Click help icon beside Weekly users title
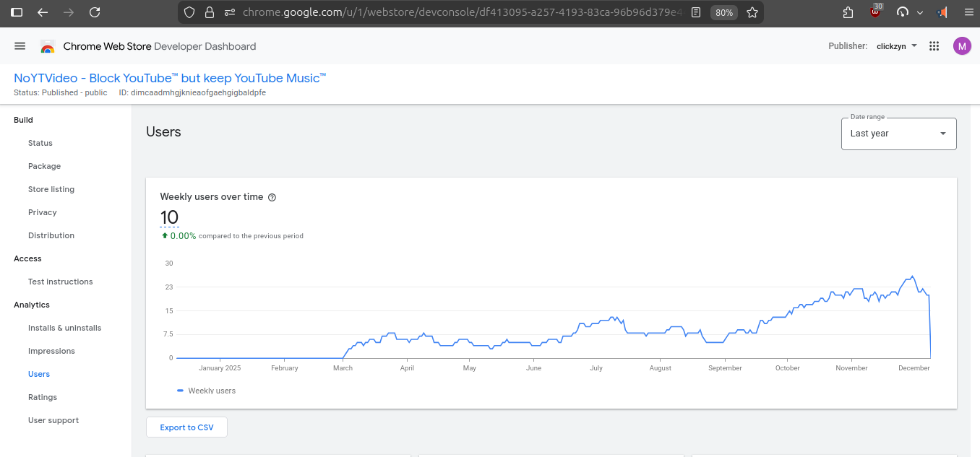The width and height of the screenshot is (980, 457). (272, 197)
